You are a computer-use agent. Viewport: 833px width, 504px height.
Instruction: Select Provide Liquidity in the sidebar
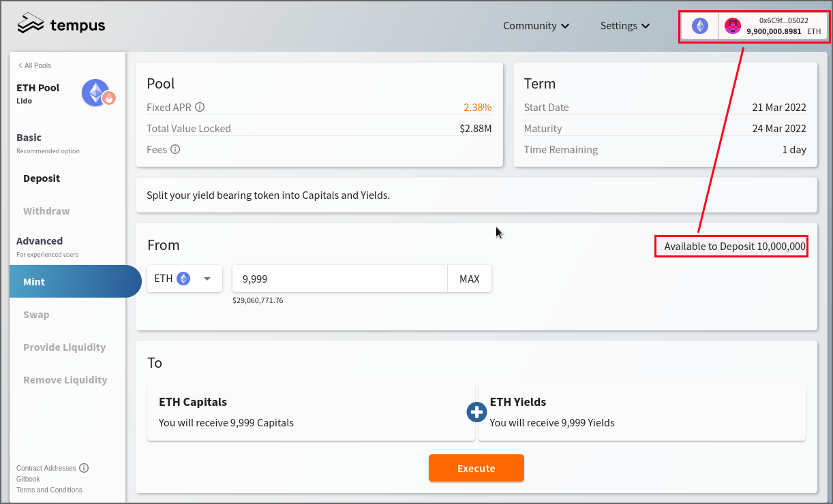[65, 347]
